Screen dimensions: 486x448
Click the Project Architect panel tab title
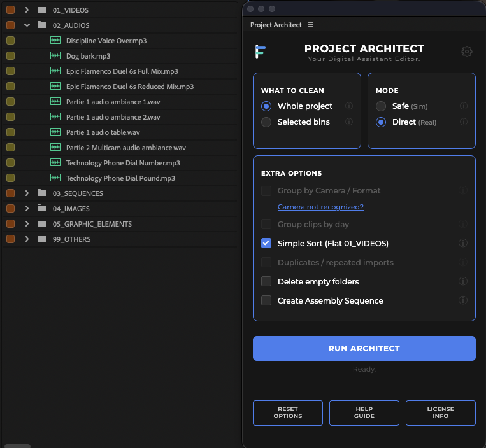click(x=276, y=25)
